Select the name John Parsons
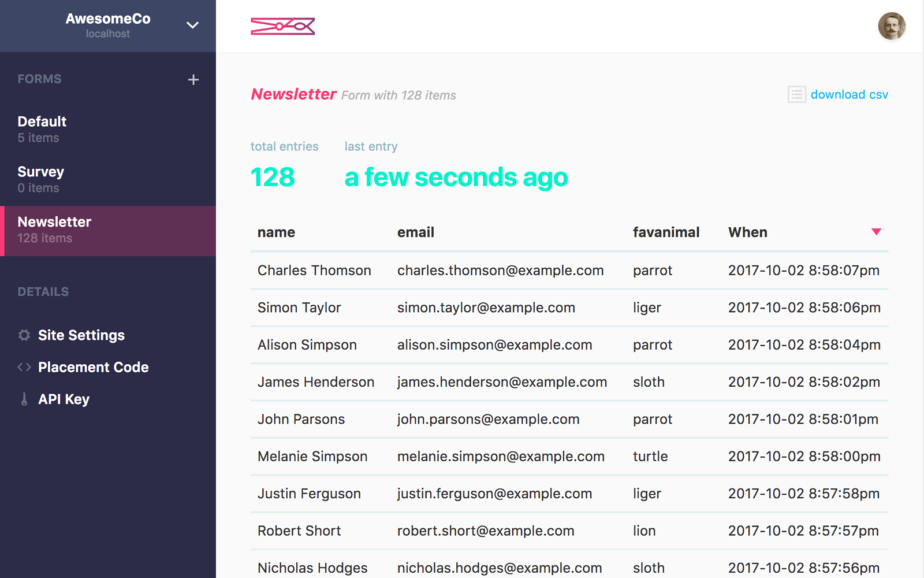This screenshot has width=924, height=578. click(x=301, y=419)
